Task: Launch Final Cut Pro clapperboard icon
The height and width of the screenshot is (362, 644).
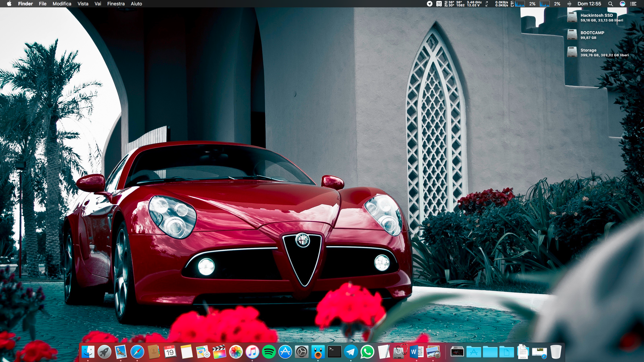Action: point(219,352)
